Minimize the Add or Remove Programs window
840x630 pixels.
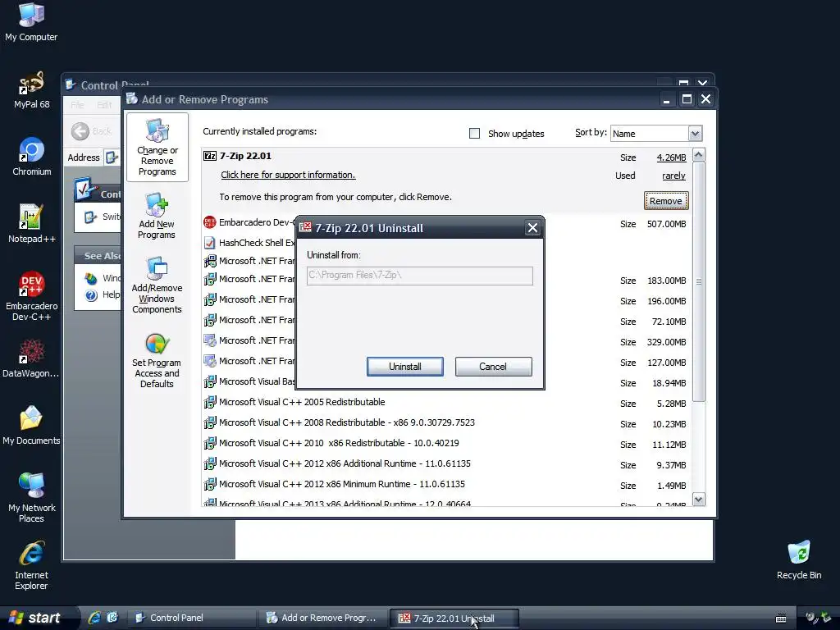(x=666, y=99)
